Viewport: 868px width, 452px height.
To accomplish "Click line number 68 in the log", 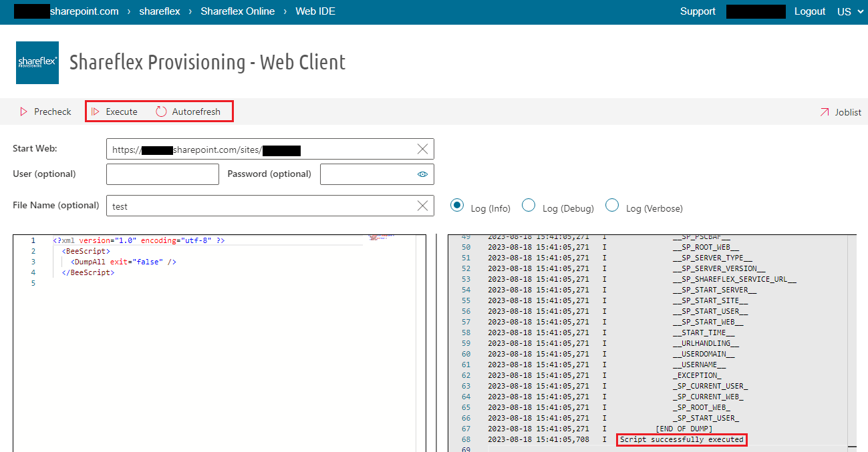I will (466, 439).
